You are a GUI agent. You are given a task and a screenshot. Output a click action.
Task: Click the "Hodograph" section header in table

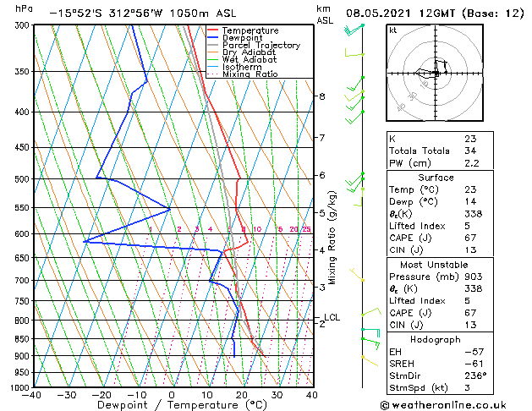[436, 340]
